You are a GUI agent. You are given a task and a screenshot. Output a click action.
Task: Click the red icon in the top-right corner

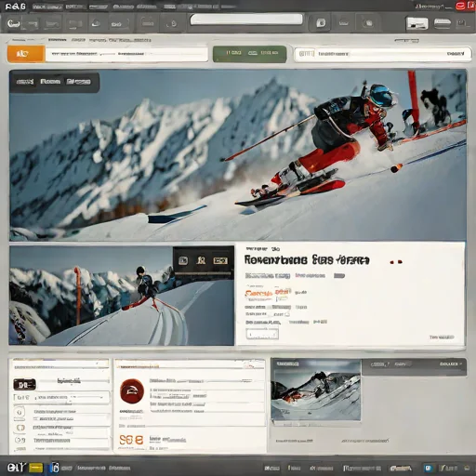click(x=461, y=6)
